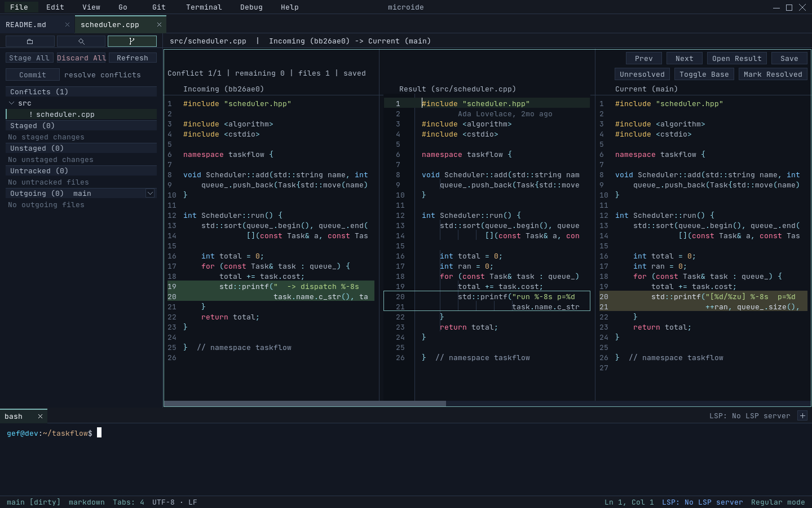Go to the Next conflict
This screenshot has height=508, width=812.
pos(684,59)
